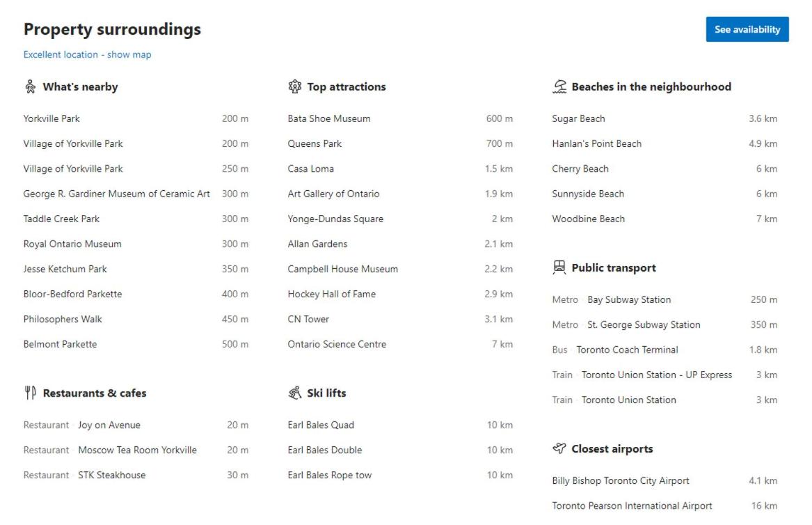This screenshot has height=525, width=812.
Task: Click the What's nearby walking person icon
Action: click(30, 86)
